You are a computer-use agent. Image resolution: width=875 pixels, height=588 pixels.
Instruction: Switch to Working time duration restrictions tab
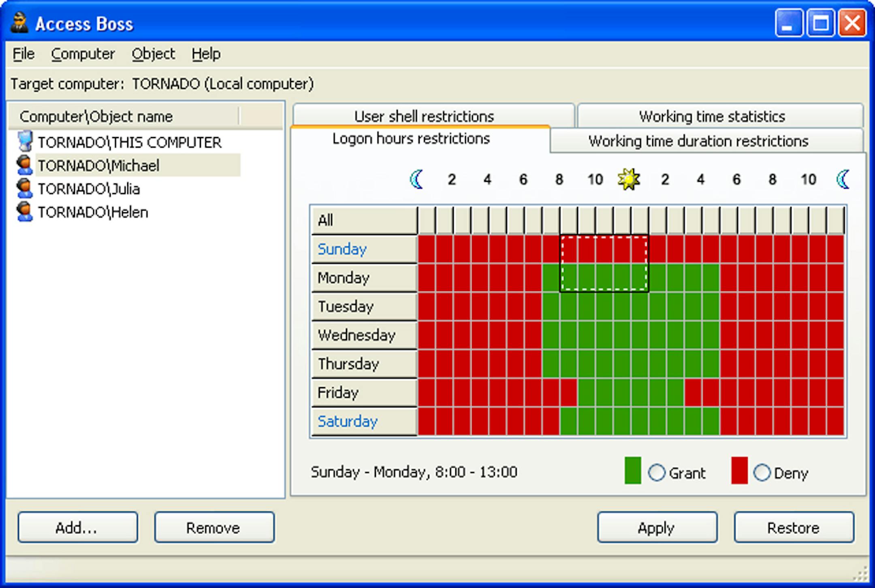click(x=707, y=141)
